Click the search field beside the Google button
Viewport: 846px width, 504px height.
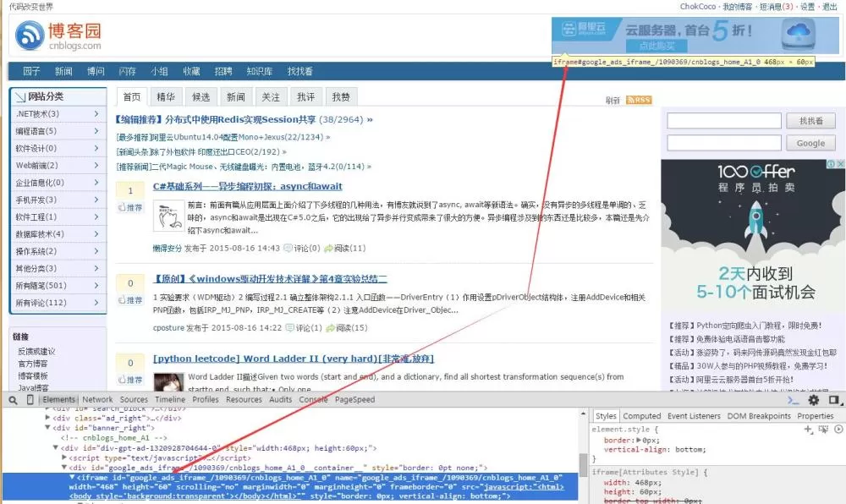click(724, 143)
